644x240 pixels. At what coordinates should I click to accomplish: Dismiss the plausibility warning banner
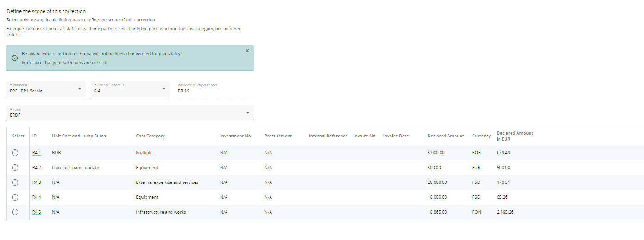247,51
